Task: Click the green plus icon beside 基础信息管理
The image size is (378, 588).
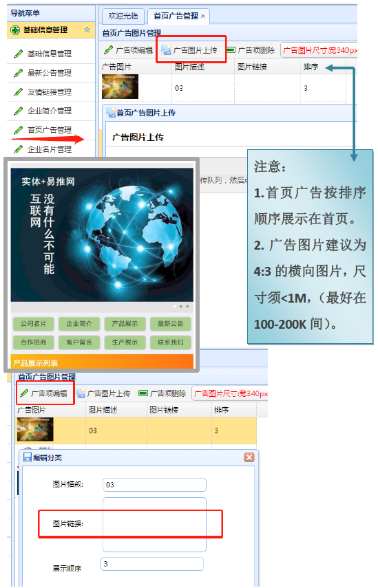Action: tap(15, 30)
